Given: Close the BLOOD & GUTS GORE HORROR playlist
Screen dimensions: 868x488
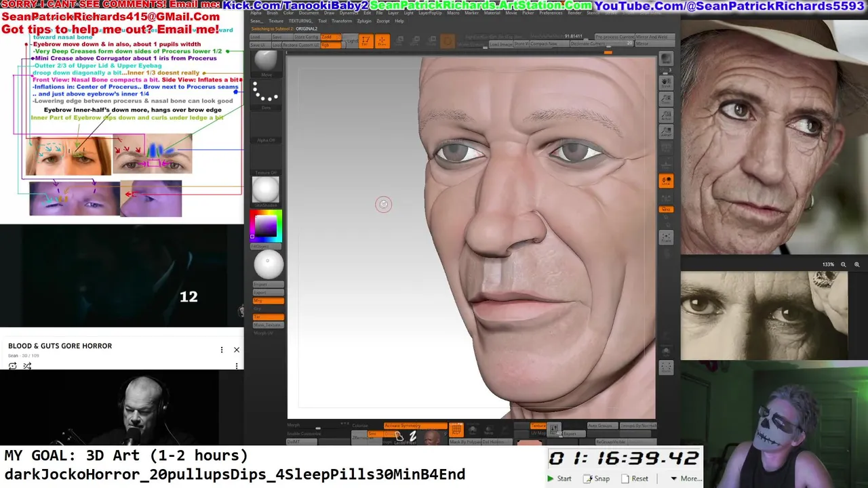Looking at the screenshot, I should tap(237, 350).
